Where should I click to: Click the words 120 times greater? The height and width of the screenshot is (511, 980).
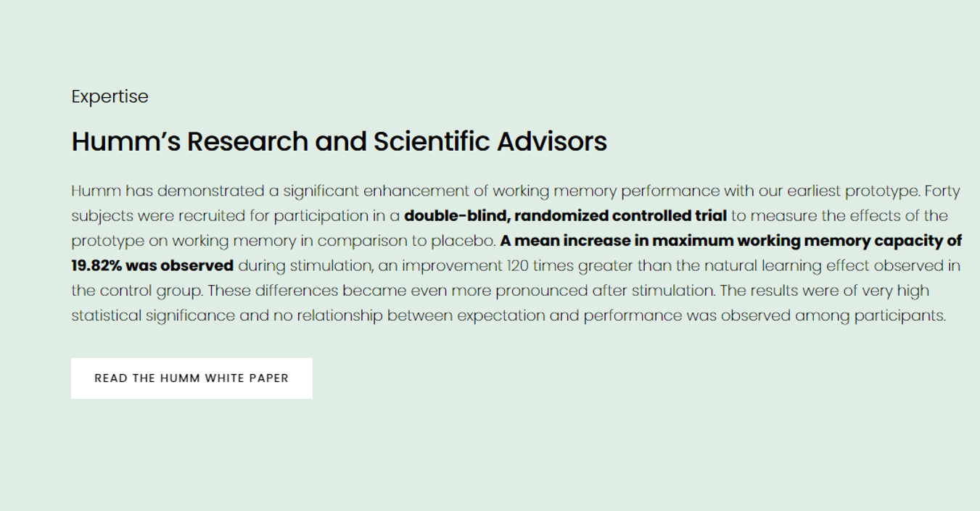coord(570,265)
